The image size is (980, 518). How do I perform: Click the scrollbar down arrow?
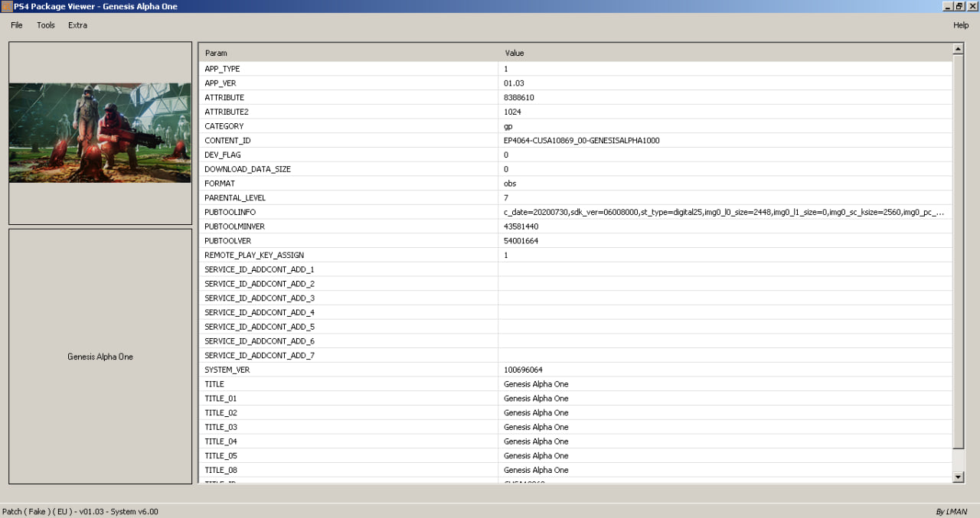point(958,477)
